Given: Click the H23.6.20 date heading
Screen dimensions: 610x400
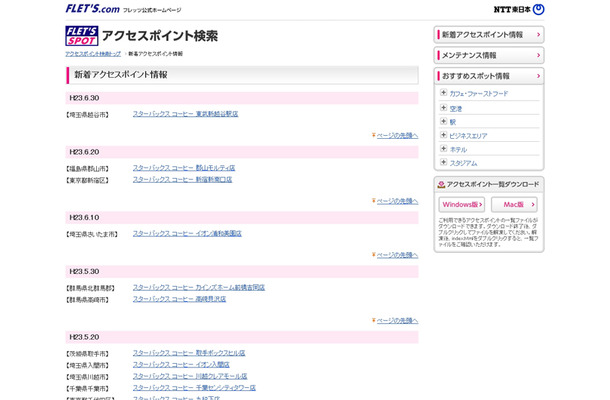Looking at the screenshot, I should coord(84,152).
